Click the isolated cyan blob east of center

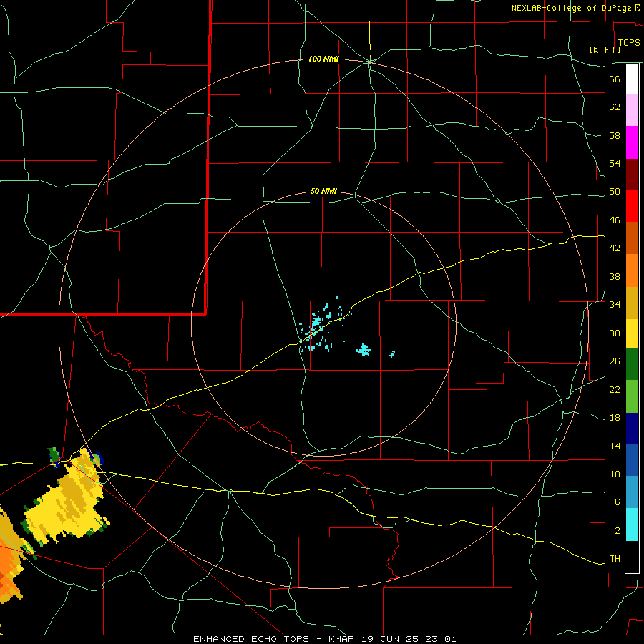[x=364, y=351]
